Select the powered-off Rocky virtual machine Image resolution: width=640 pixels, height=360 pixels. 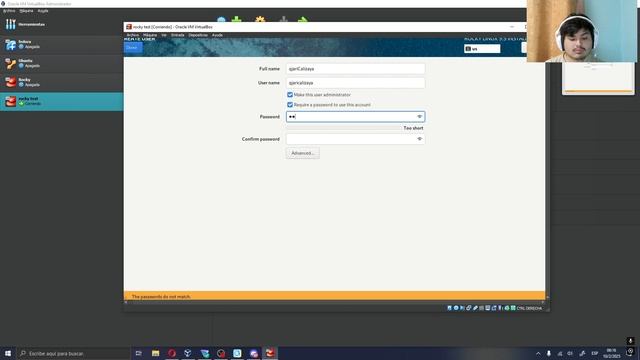61,82
